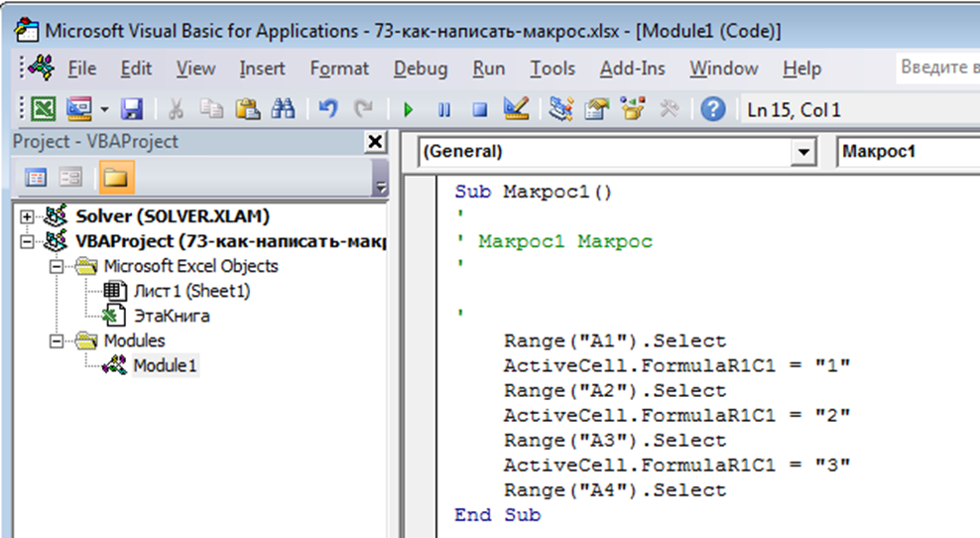This screenshot has width=980, height=538.
Task: Open Project Explorer toolbar icon
Action: click(560, 109)
